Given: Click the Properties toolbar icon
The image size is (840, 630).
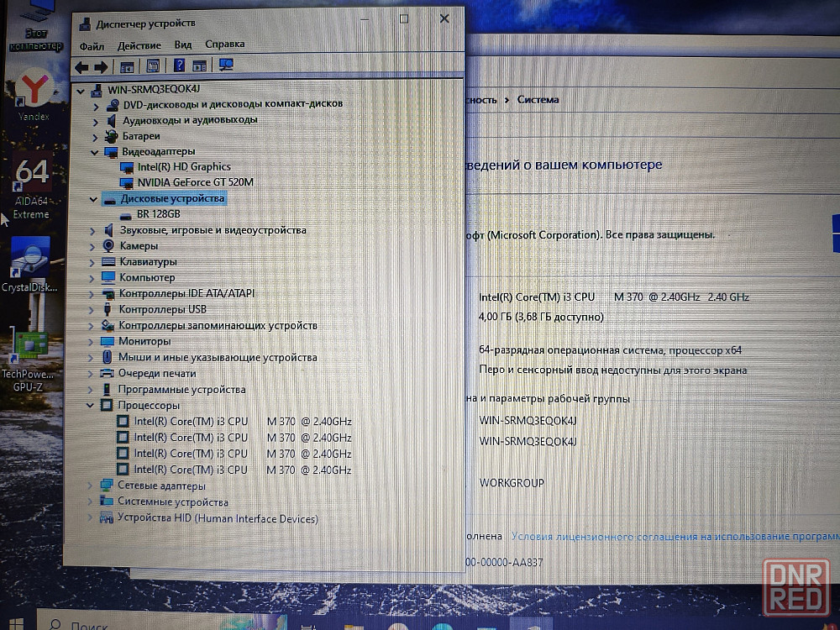Looking at the screenshot, I should [153, 66].
